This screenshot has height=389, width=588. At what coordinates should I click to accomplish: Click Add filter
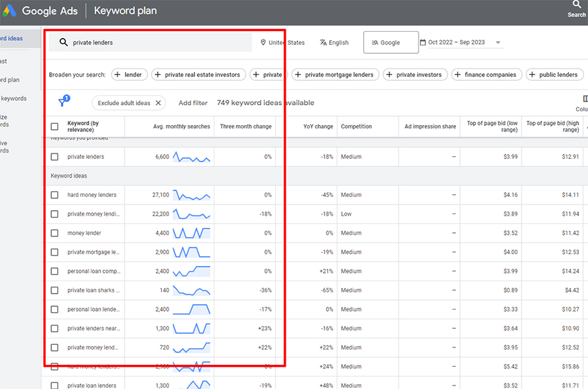(193, 103)
